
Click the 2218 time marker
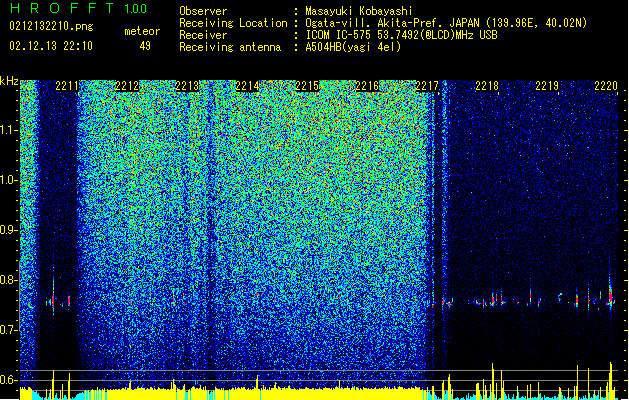coord(487,86)
